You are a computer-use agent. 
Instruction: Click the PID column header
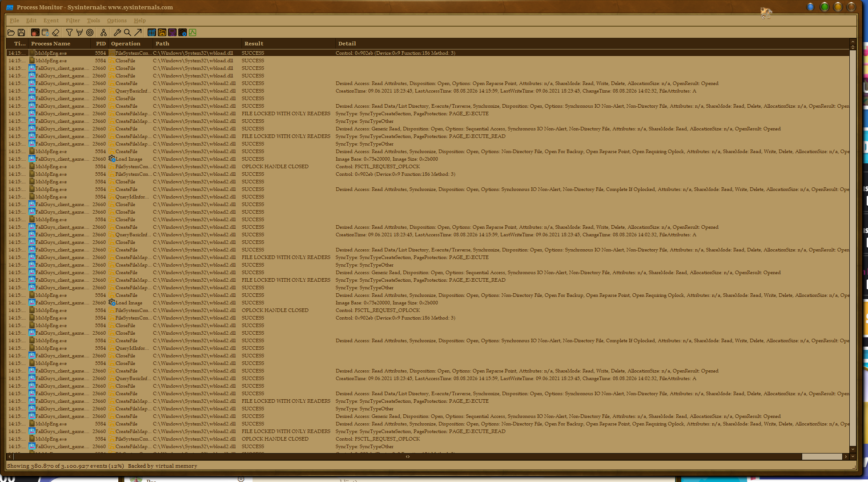click(100, 44)
